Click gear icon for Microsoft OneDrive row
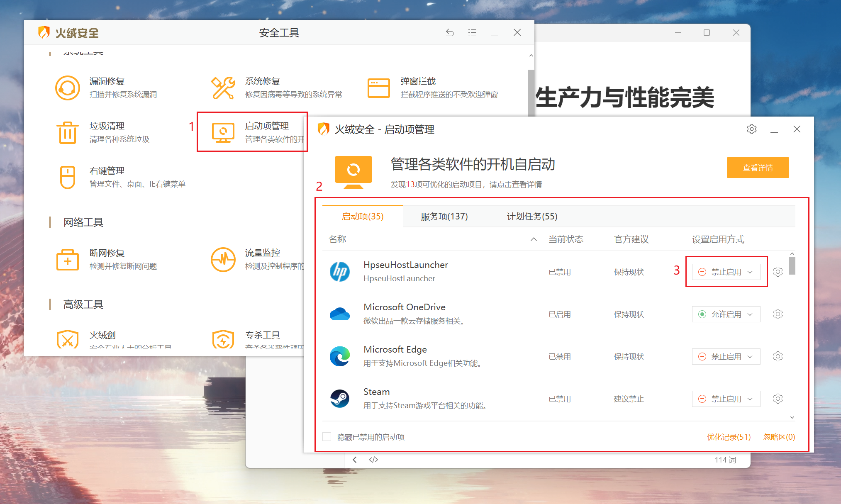Viewport: 841px width, 504px height. [x=778, y=314]
